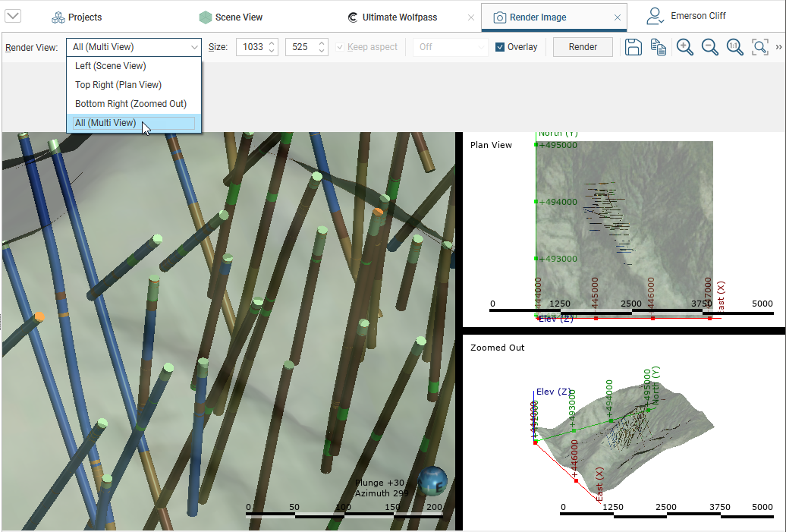Open the main menu arrow at top-left

point(12,17)
